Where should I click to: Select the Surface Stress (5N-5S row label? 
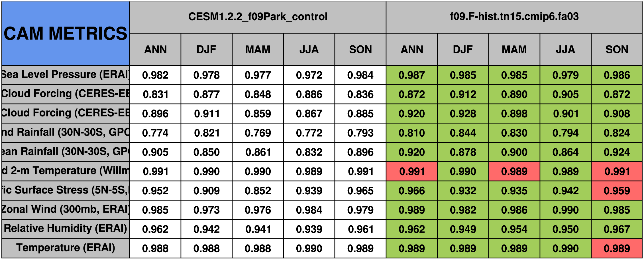(66, 190)
